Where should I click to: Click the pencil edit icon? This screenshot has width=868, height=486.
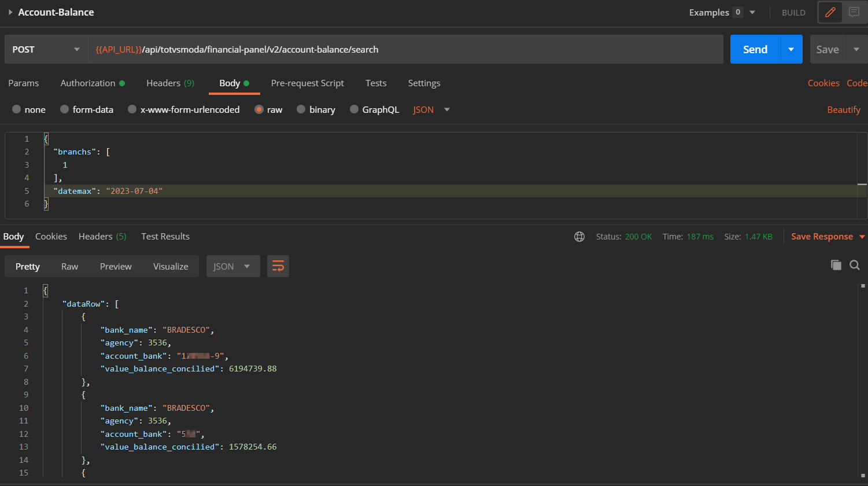[x=830, y=12]
